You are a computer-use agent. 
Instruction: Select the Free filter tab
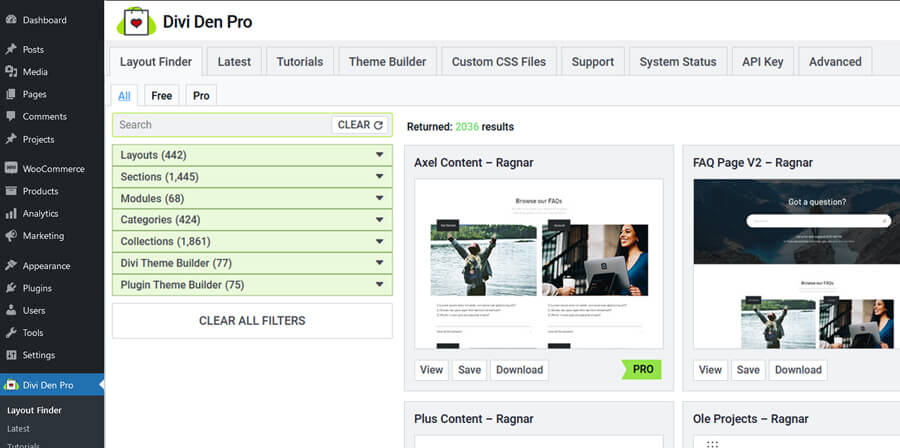point(162,96)
